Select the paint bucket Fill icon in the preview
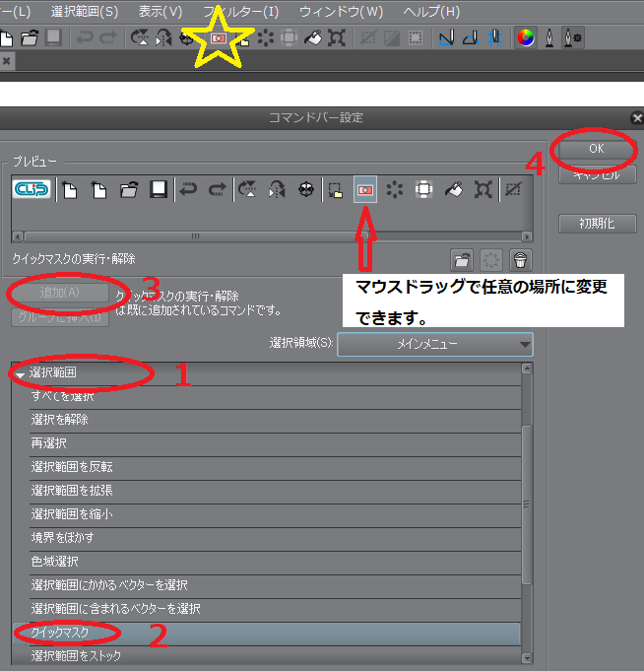The height and width of the screenshot is (671, 644). click(x=454, y=189)
